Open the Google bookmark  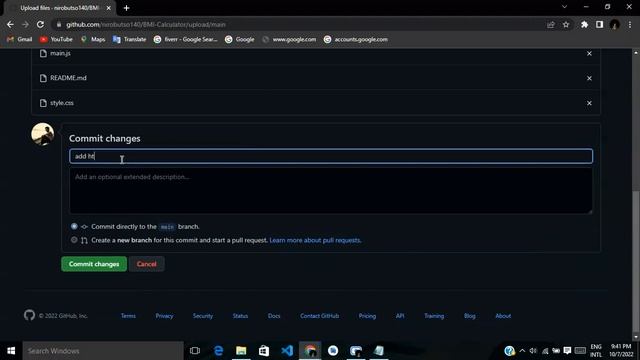pyautogui.click(x=240, y=40)
